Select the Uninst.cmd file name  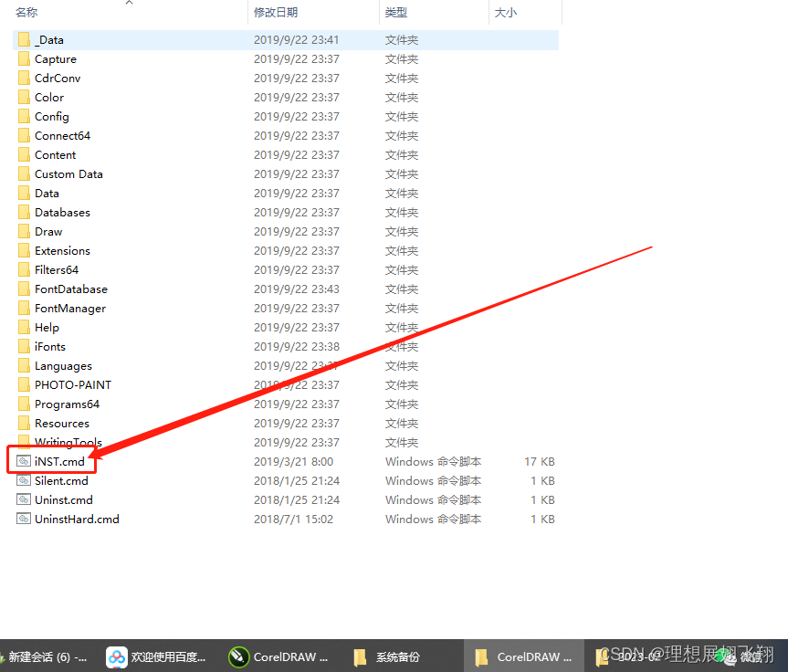(64, 499)
